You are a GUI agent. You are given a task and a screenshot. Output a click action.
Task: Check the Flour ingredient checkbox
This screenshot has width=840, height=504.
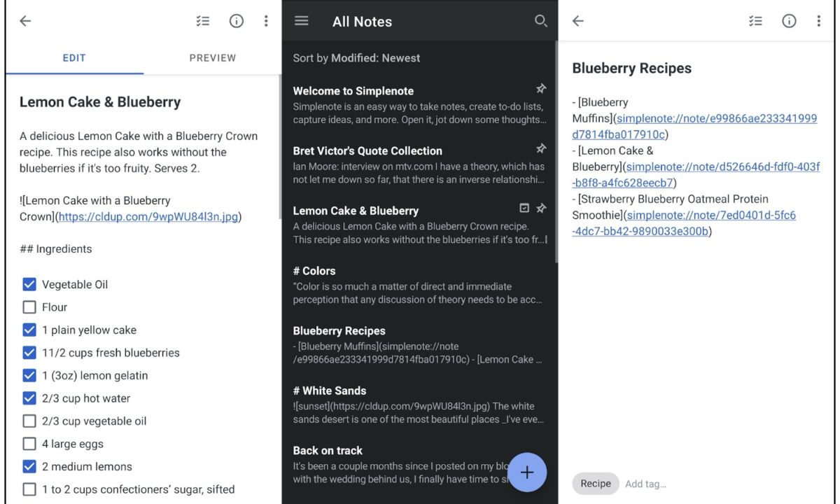pyautogui.click(x=28, y=307)
